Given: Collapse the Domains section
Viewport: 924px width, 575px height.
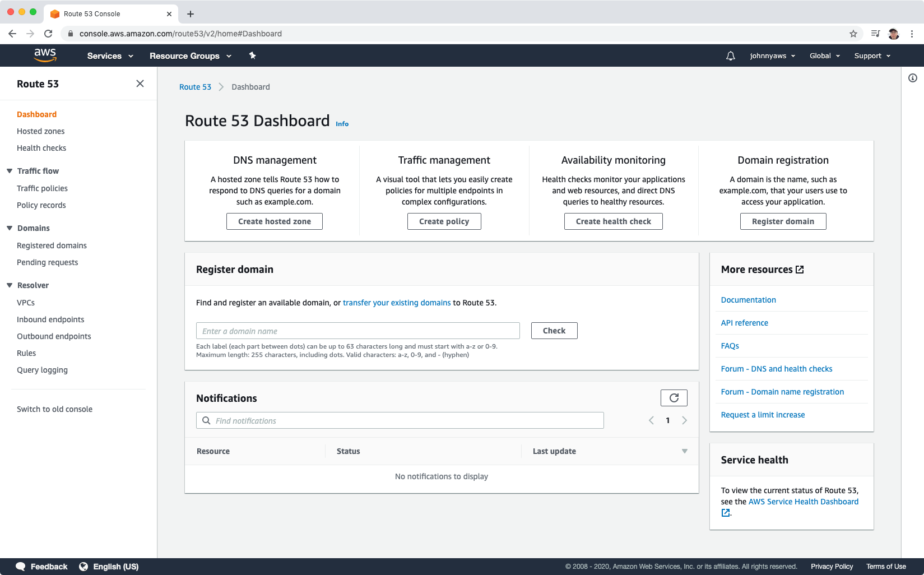Looking at the screenshot, I should 10,228.
